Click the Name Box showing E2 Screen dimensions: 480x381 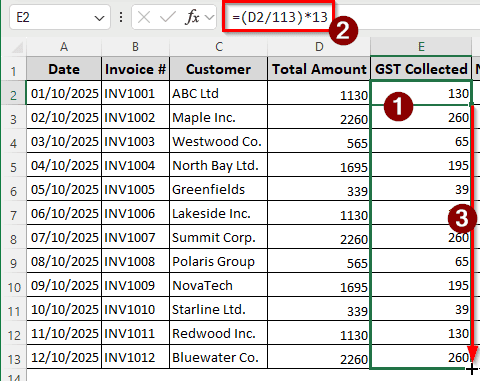pyautogui.click(x=60, y=17)
